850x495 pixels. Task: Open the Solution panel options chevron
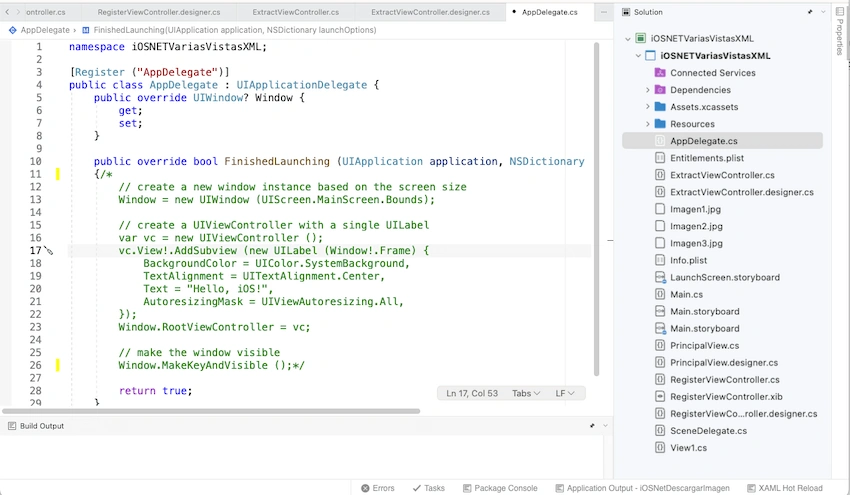[x=823, y=12]
